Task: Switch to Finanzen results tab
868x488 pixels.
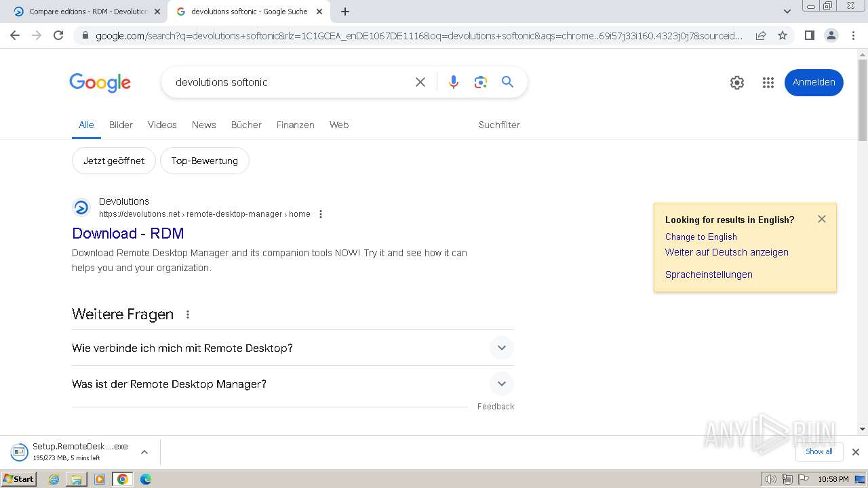Action: [x=295, y=125]
